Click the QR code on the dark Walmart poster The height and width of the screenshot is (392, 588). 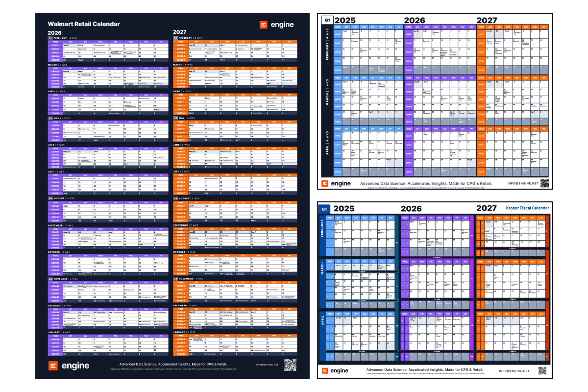coord(291,365)
